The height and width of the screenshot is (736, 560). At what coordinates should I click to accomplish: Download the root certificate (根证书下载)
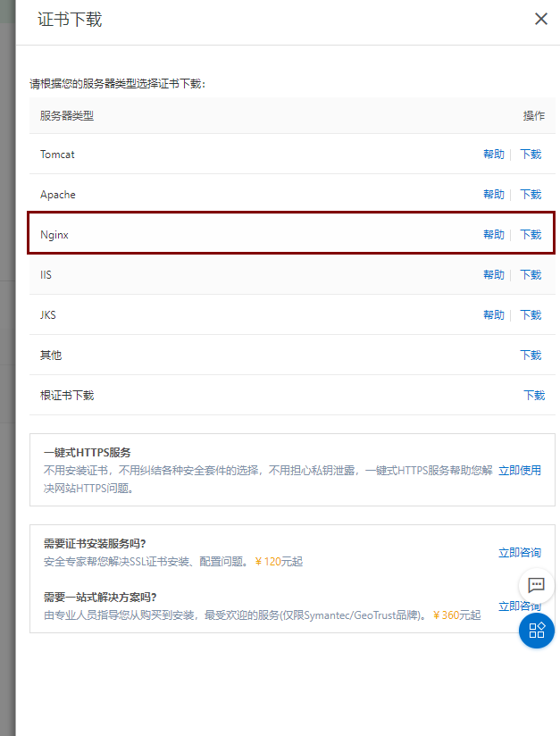[533, 396]
